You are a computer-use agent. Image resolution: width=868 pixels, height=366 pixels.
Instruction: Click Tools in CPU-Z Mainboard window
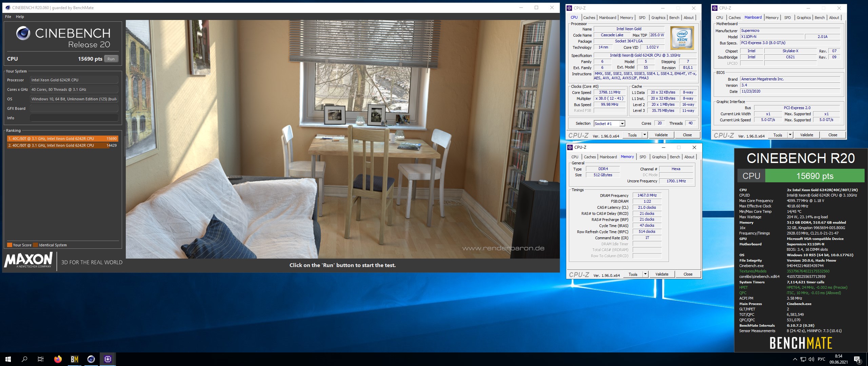(778, 135)
